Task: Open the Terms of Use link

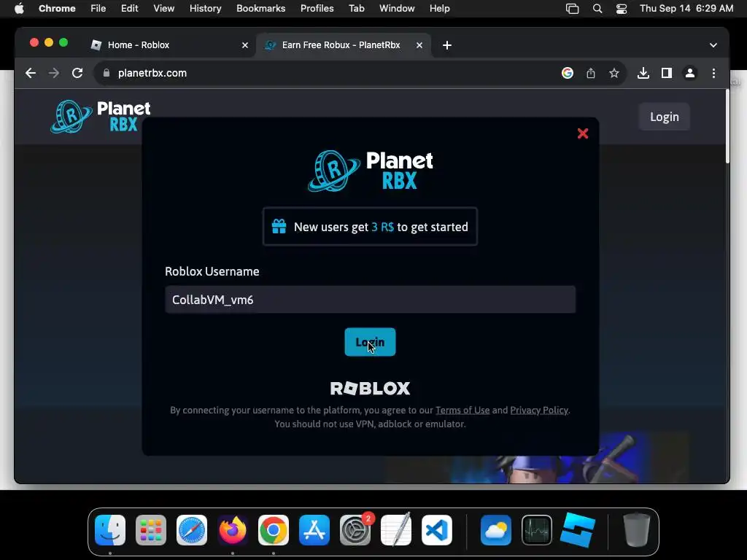Action: click(x=462, y=410)
